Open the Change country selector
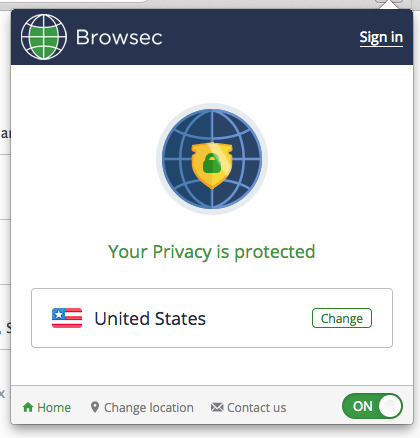Screen dimensions: 420x438 (342, 318)
